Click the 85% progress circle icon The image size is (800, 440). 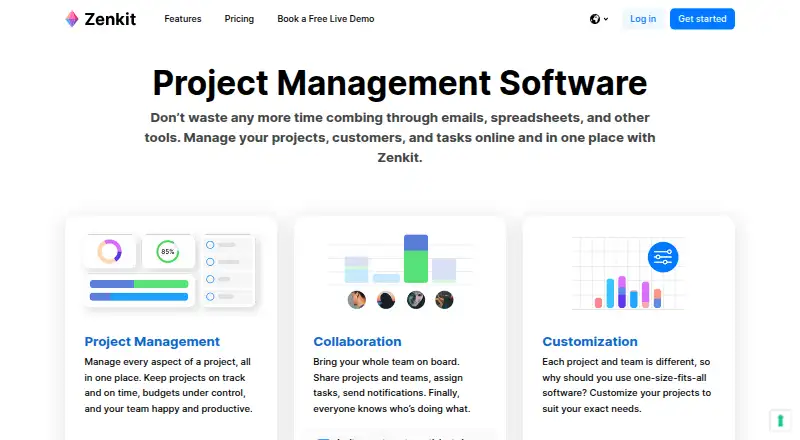coord(168,252)
